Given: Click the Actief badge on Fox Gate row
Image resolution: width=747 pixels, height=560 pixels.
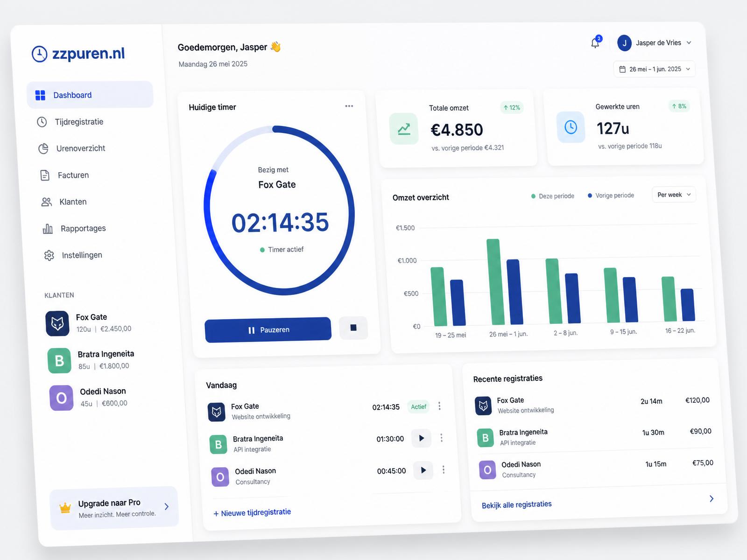Looking at the screenshot, I should pos(419,406).
